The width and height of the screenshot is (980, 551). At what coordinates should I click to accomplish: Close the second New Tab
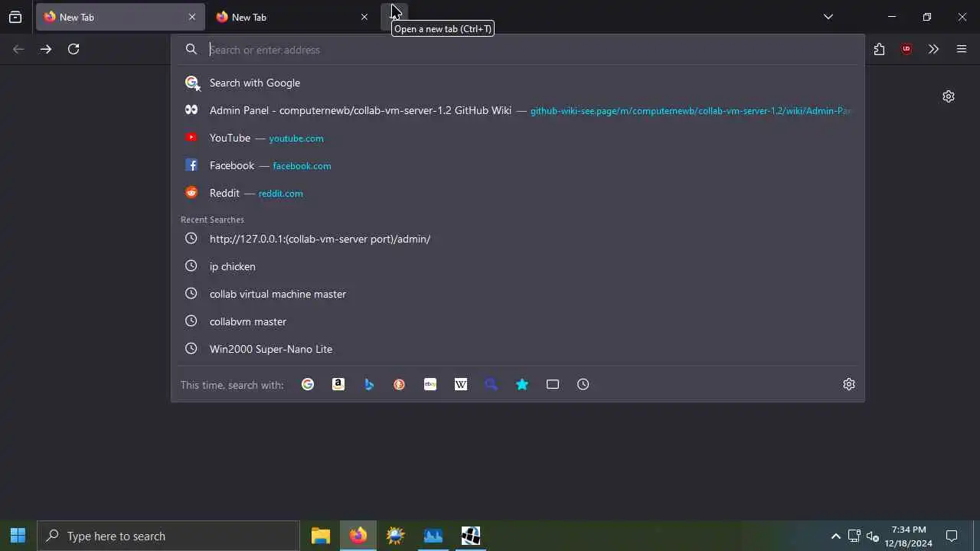click(x=364, y=17)
